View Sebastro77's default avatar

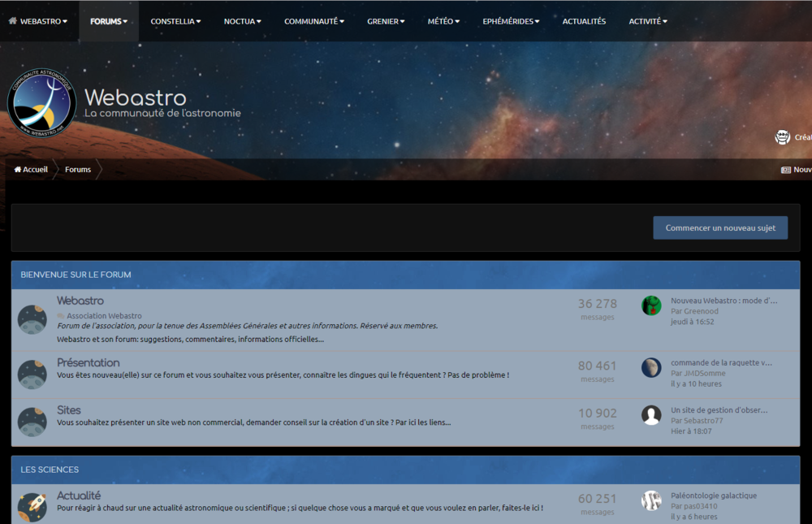pos(651,415)
